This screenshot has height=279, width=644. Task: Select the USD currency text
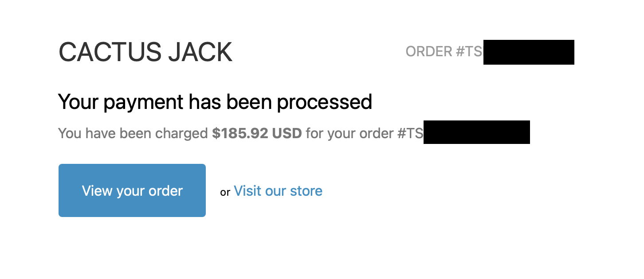tap(287, 133)
